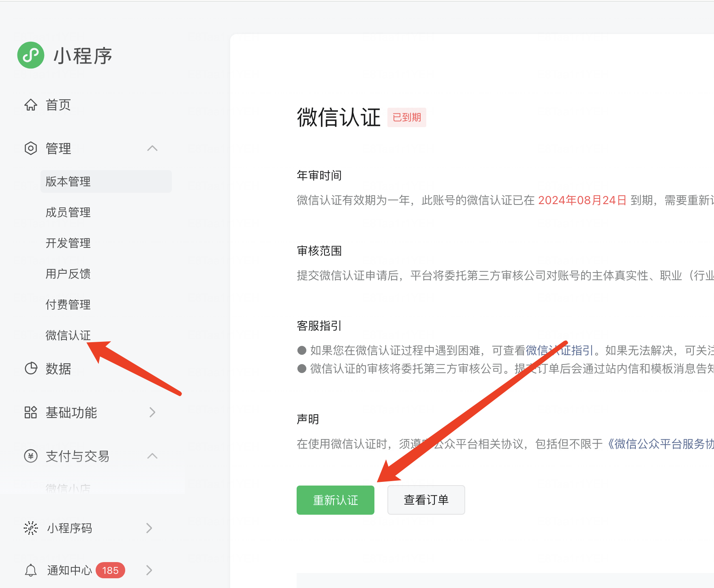
Task: Open 成员管理 in the sidebar
Action: coord(68,212)
